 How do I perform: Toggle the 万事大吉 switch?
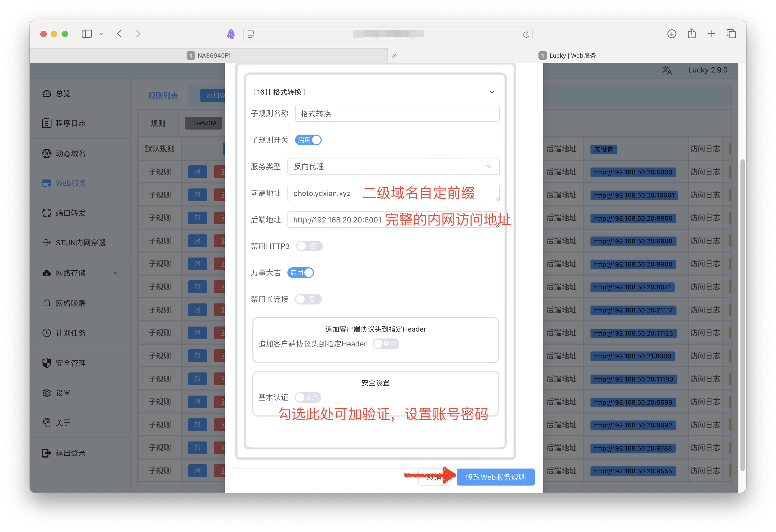pyautogui.click(x=300, y=273)
